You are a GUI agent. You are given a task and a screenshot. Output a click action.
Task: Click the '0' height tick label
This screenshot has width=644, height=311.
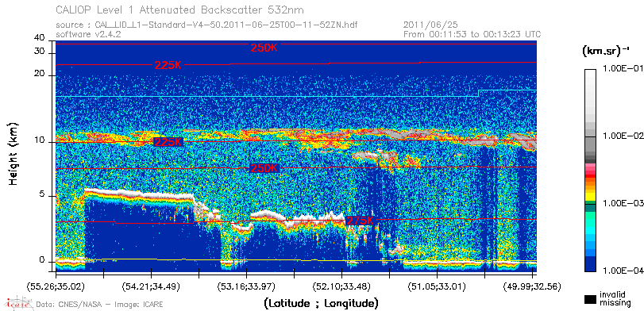(x=42, y=260)
